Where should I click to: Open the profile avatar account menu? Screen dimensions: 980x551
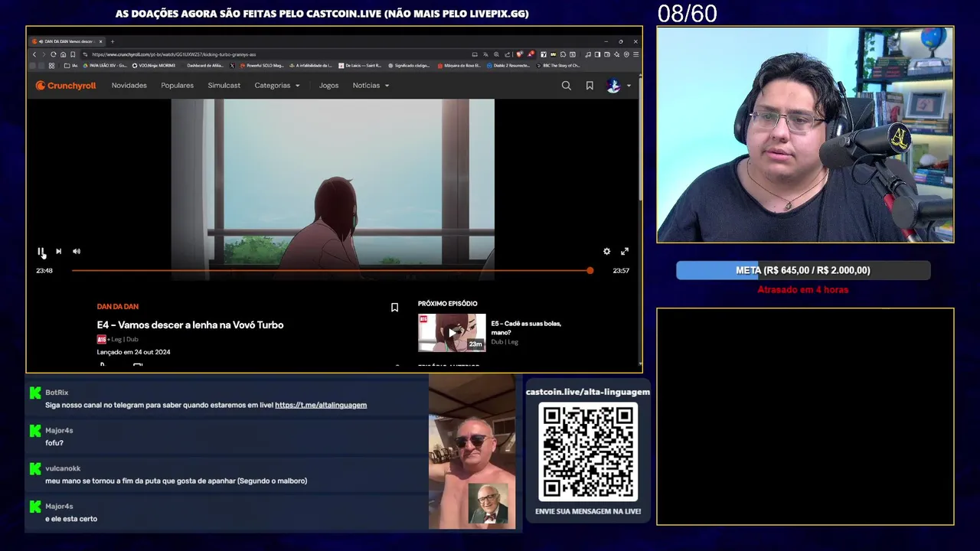[x=619, y=86]
